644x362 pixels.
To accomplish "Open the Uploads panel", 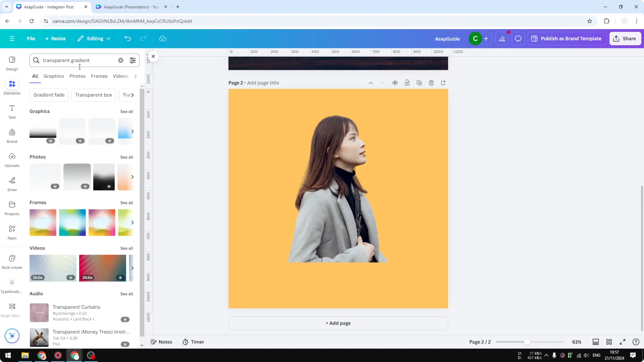I will (12, 160).
